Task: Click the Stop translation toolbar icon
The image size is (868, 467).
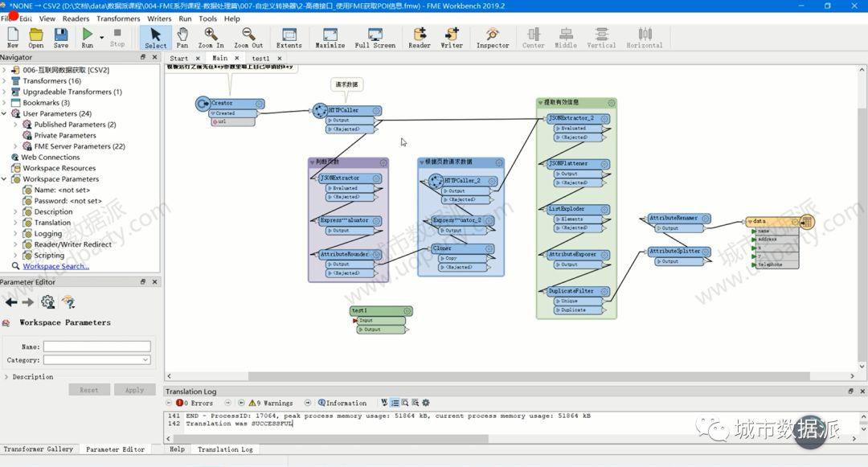Action: (117, 38)
